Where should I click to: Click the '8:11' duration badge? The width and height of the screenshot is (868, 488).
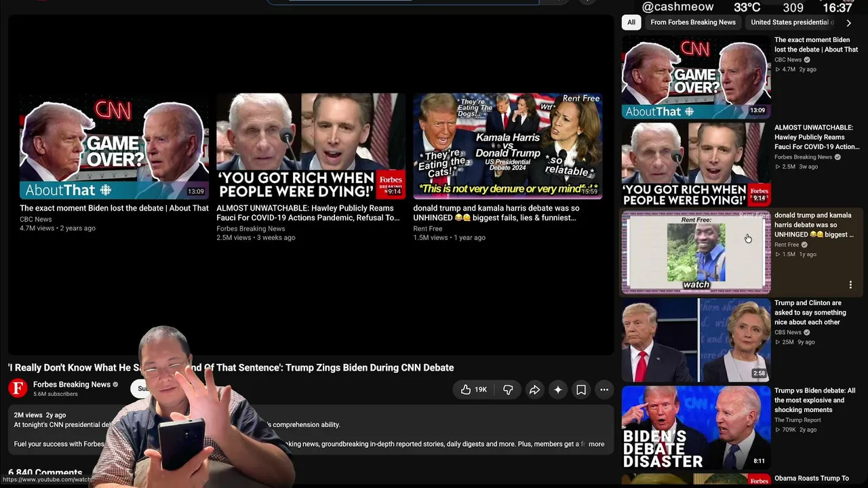(x=759, y=462)
